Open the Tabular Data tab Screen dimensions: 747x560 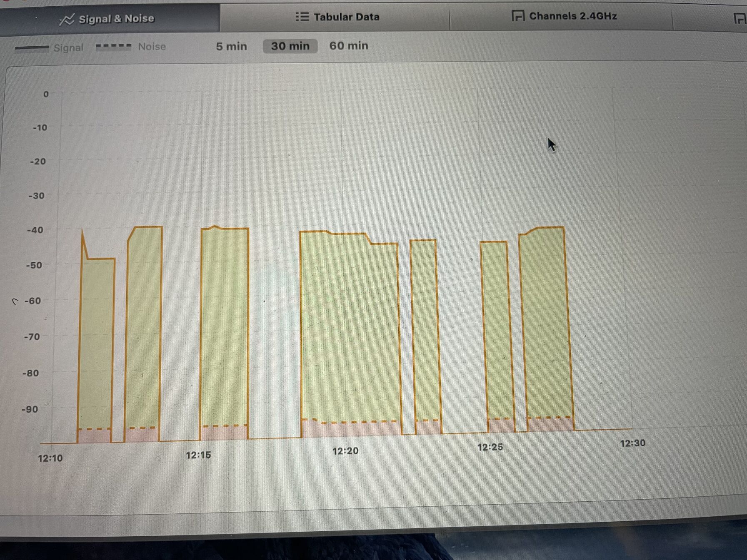[x=335, y=17]
